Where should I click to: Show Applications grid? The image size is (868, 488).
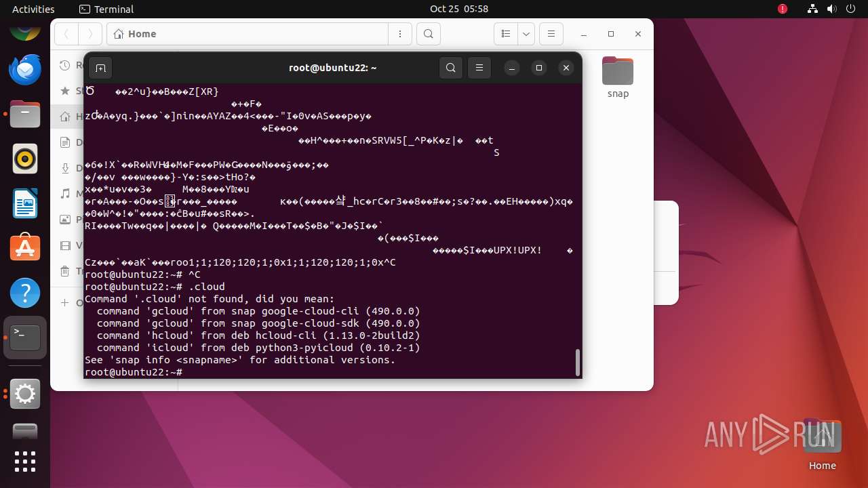[x=25, y=462]
